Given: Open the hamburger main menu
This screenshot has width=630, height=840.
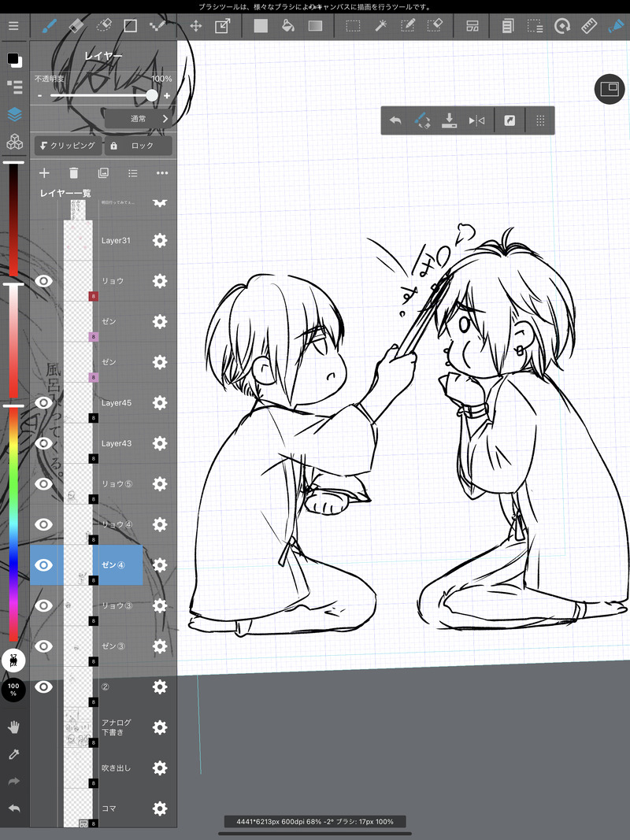Looking at the screenshot, I should (13, 26).
